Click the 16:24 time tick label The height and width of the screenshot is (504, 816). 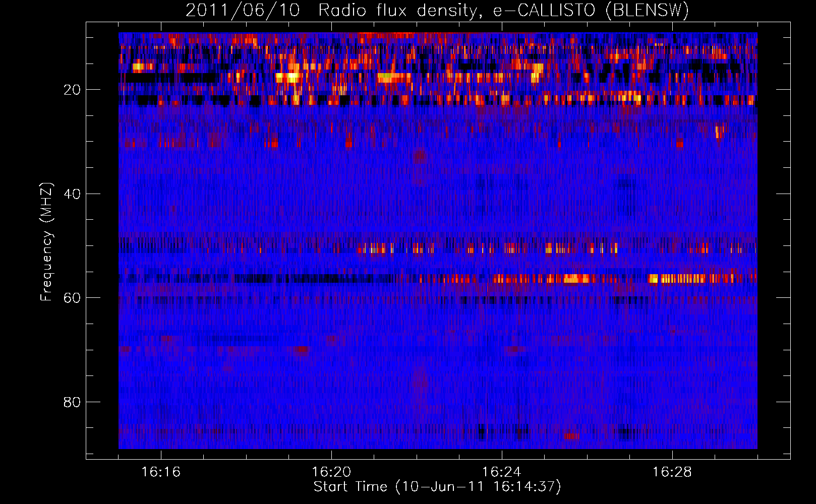(502, 472)
